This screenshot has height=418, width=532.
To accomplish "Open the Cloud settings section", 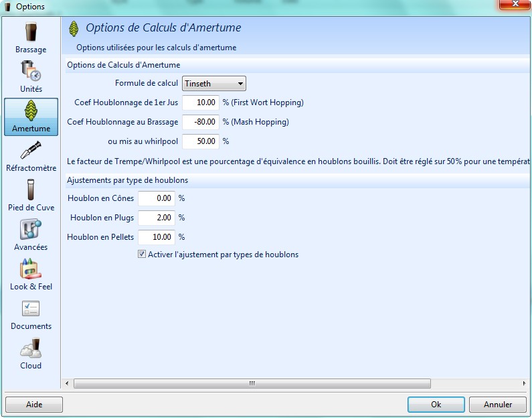I will point(31,354).
